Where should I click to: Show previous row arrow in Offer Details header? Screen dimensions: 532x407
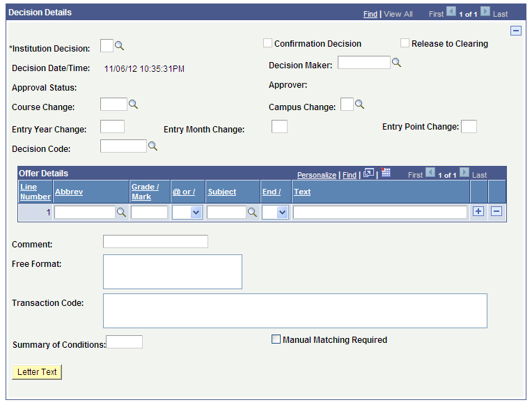tap(430, 172)
